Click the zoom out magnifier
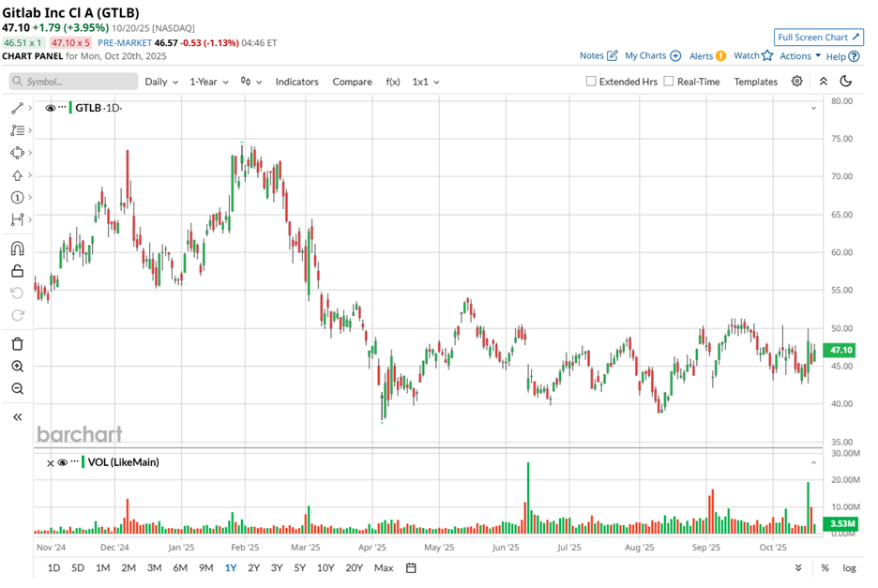Screen dimensions: 878x588 click(x=18, y=388)
